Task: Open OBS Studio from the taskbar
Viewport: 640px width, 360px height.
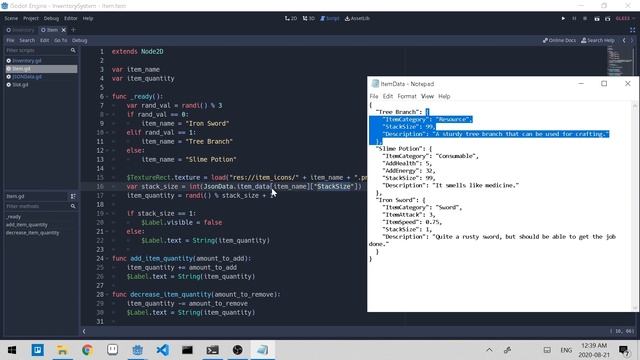Action: pyautogui.click(x=238, y=350)
